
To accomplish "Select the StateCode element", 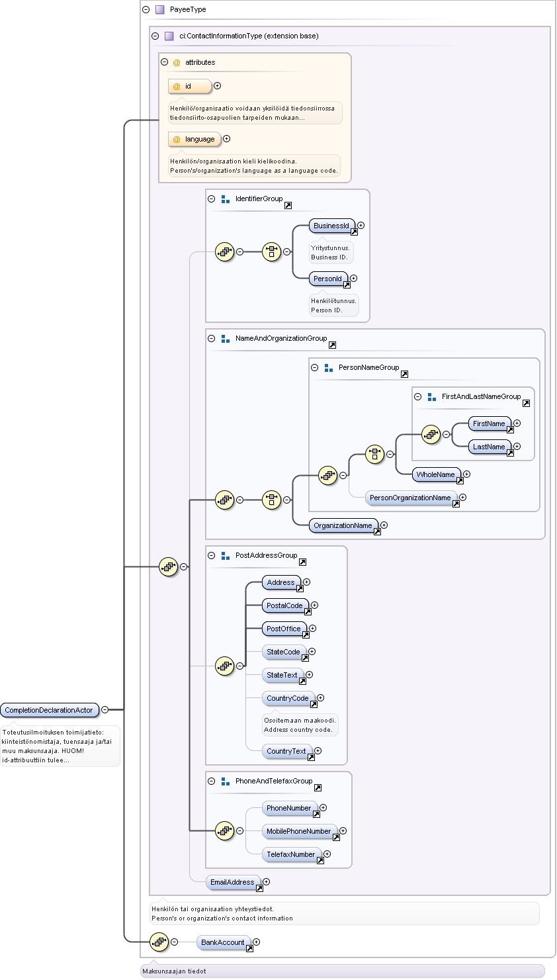I will 284,652.
